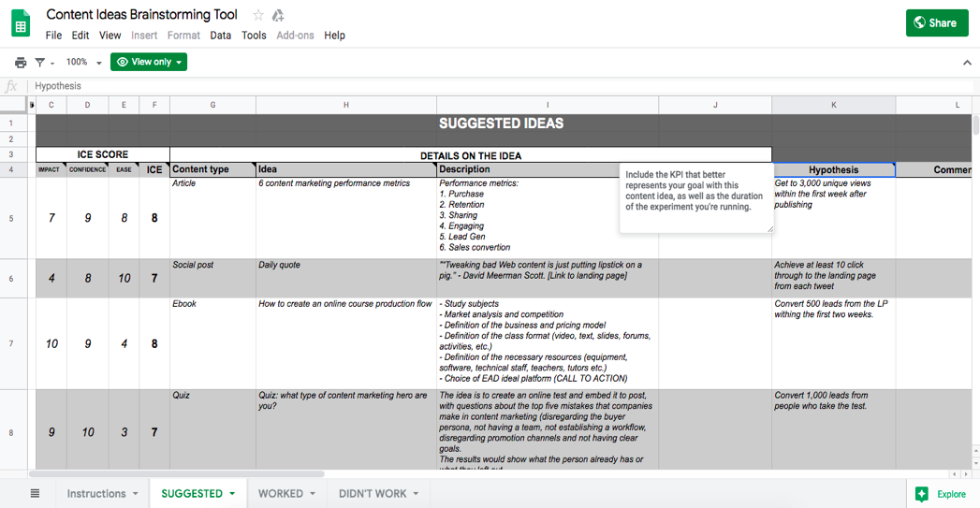Switch to the WORKED sheet tab

click(x=281, y=494)
